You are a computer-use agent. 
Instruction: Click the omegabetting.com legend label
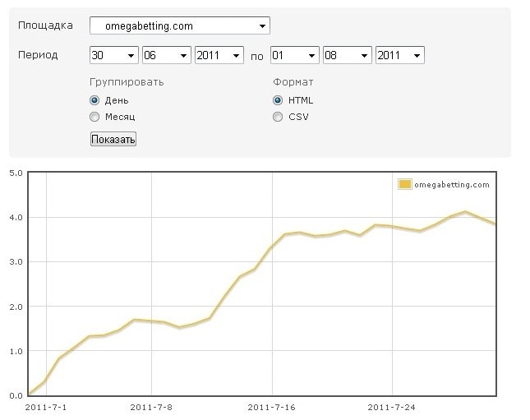(x=452, y=184)
